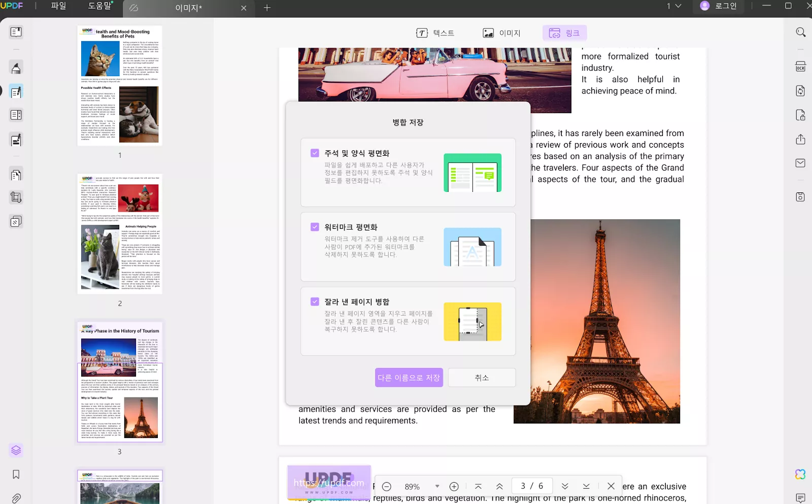Zoom in with the plus icon
This screenshot has height=504, width=812.
click(454, 486)
